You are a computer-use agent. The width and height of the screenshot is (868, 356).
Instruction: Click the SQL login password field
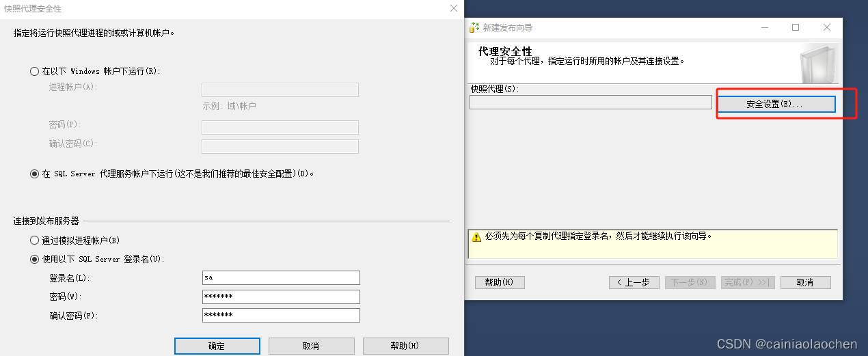click(x=281, y=297)
